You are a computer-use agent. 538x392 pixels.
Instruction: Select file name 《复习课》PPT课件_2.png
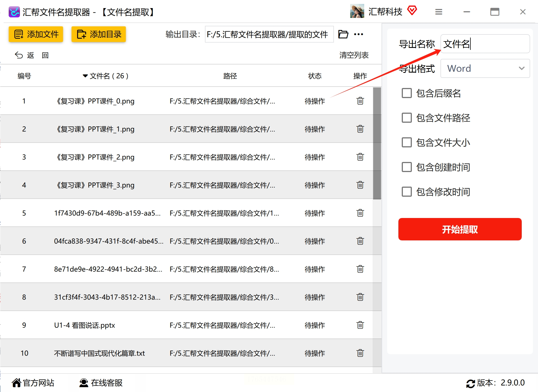point(94,157)
